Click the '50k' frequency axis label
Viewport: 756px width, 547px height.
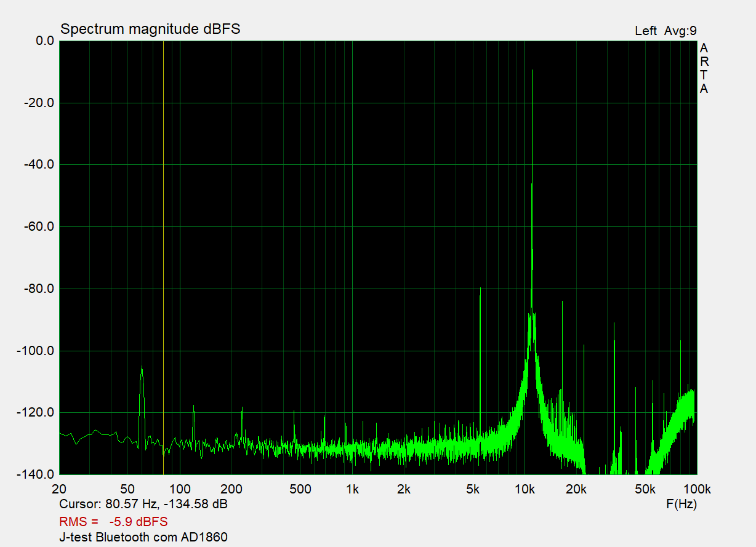(645, 490)
